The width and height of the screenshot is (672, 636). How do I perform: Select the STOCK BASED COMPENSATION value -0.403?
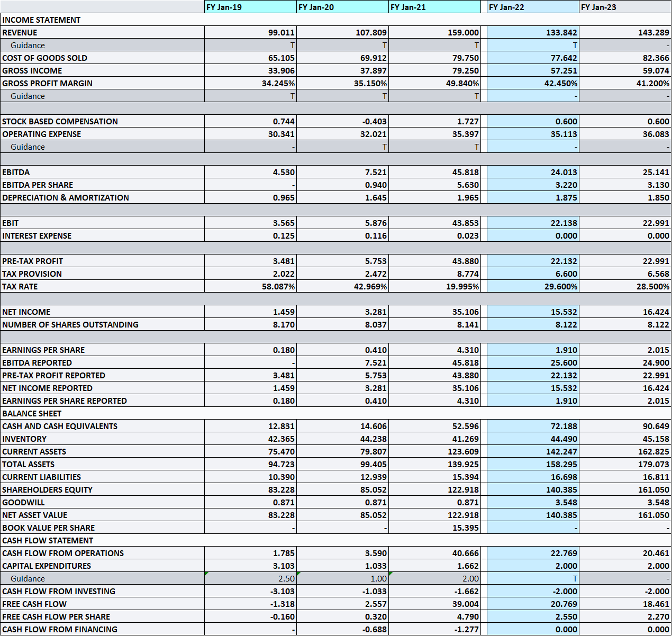[x=342, y=121]
